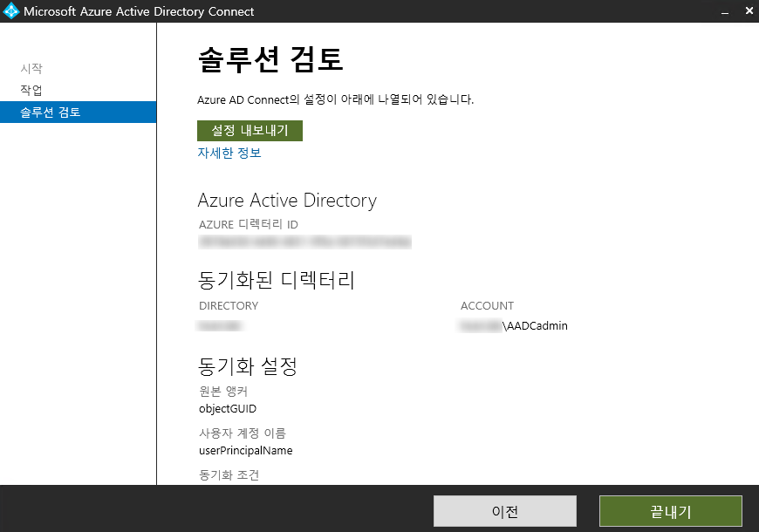759x532 pixels.
Task: Click the 이전 button
Action: tap(505, 511)
